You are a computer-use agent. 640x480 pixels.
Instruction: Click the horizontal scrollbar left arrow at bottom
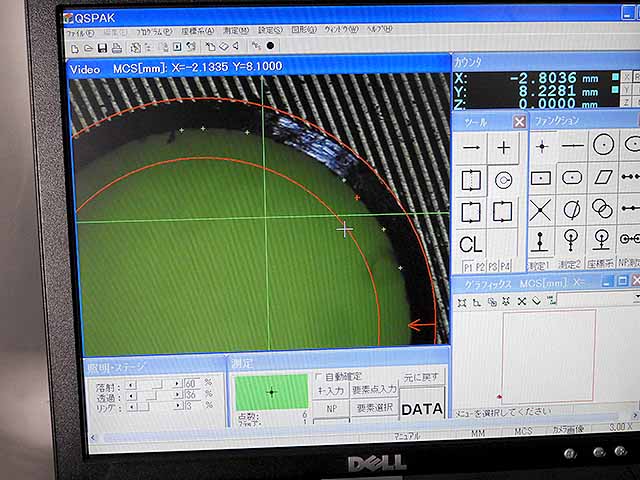pos(93,438)
